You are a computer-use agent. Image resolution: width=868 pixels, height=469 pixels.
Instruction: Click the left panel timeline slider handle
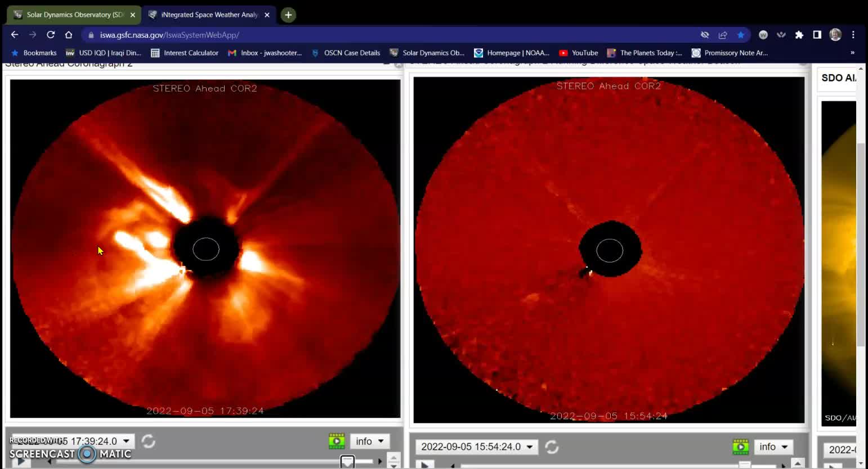pyautogui.click(x=347, y=462)
